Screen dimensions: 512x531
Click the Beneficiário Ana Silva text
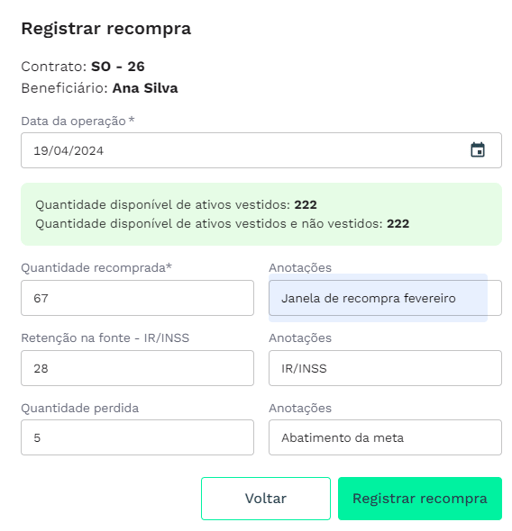[x=99, y=88]
